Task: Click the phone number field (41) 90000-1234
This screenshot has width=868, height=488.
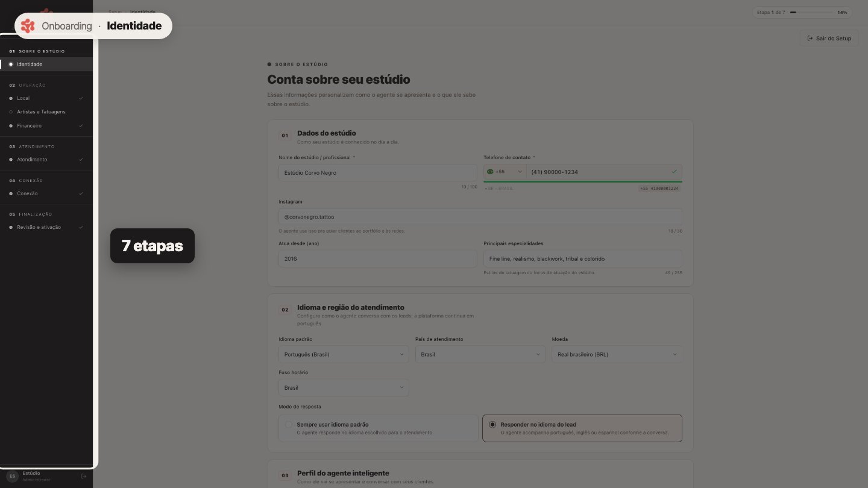Action: [x=604, y=172]
